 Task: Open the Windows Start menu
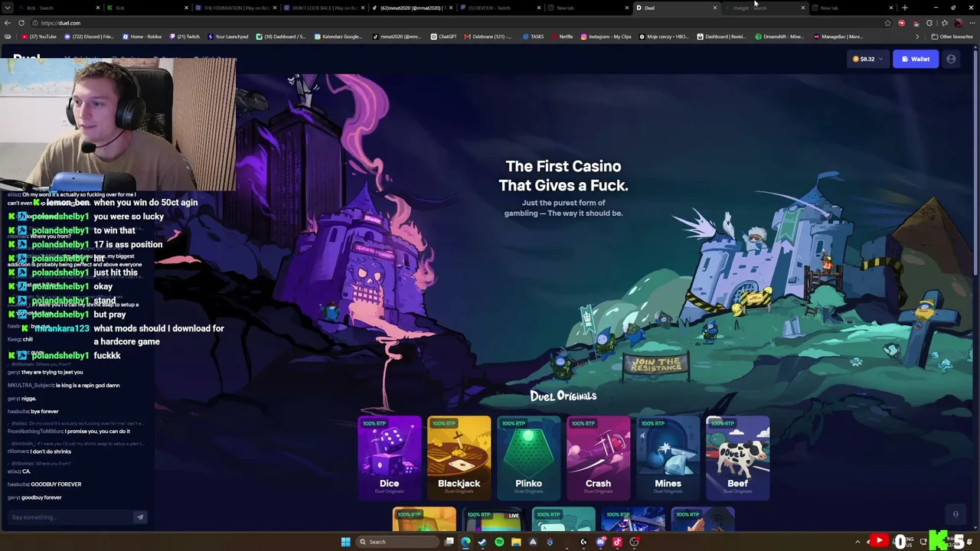(346, 542)
